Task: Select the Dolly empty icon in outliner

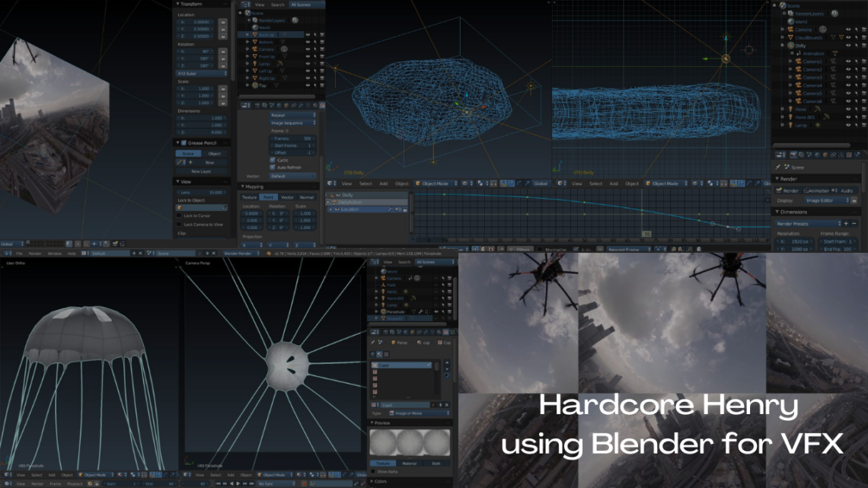Action: [789, 45]
